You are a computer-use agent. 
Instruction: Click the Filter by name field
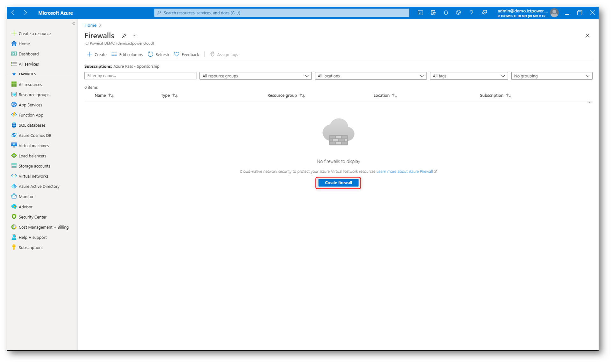[140, 76]
